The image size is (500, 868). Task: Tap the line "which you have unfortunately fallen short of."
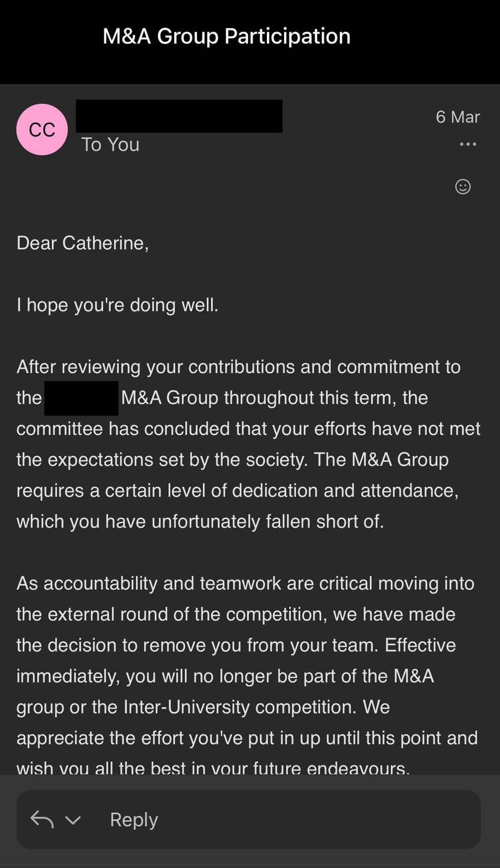200,522
